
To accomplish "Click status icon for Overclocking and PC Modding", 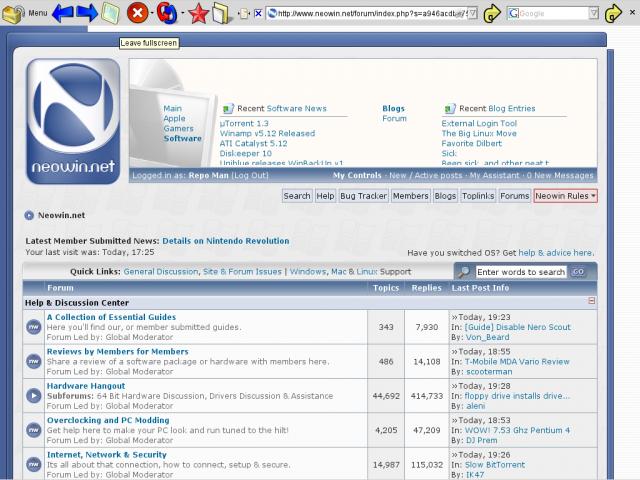I will (34, 430).
